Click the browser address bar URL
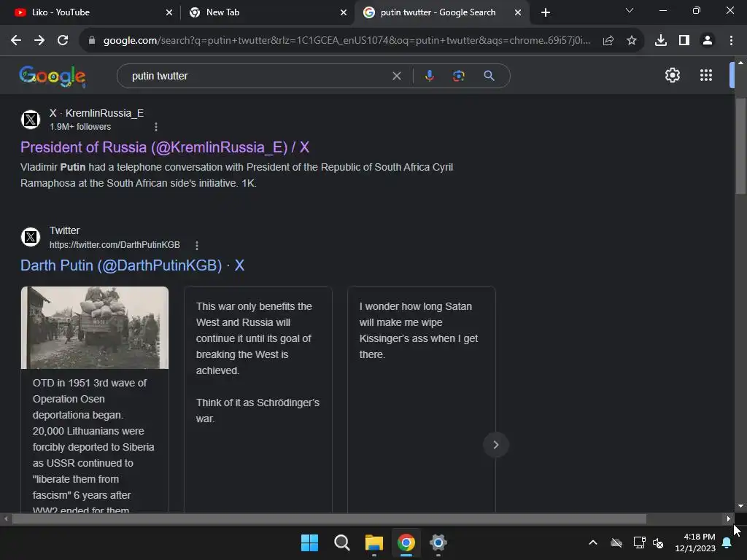The image size is (747, 560). (347, 41)
